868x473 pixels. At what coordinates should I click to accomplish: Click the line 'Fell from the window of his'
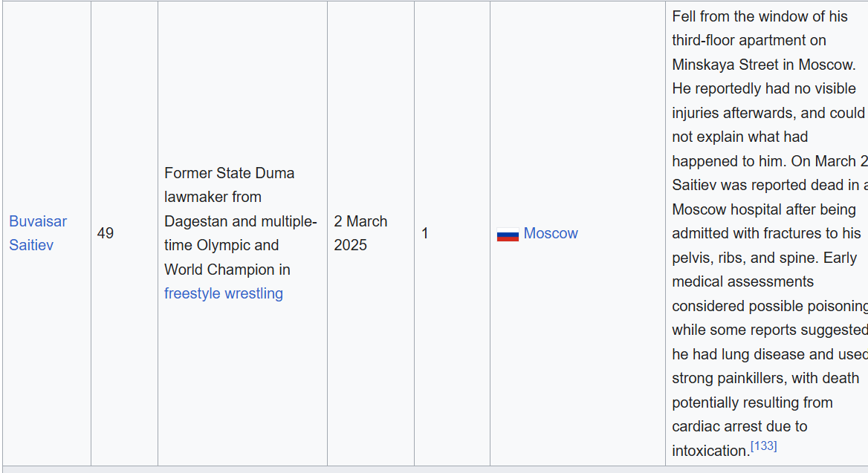(758, 16)
